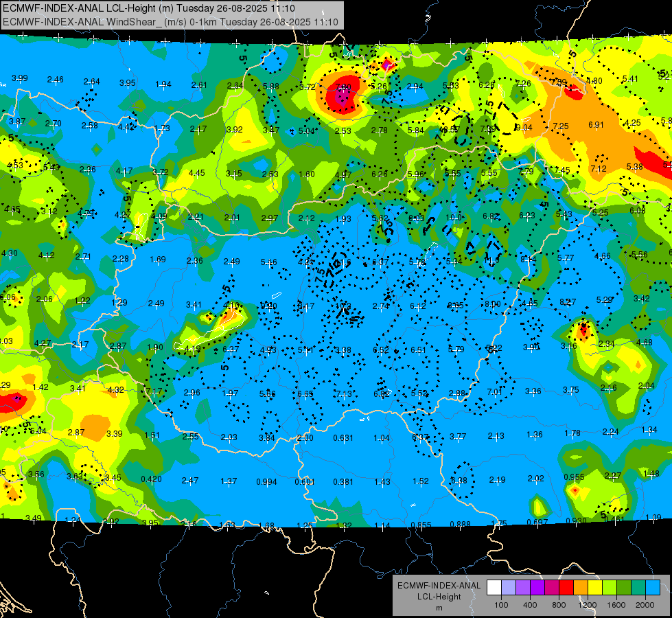Click the wind shear value 0.381
This screenshot has width=672, height=618.
pos(343,482)
